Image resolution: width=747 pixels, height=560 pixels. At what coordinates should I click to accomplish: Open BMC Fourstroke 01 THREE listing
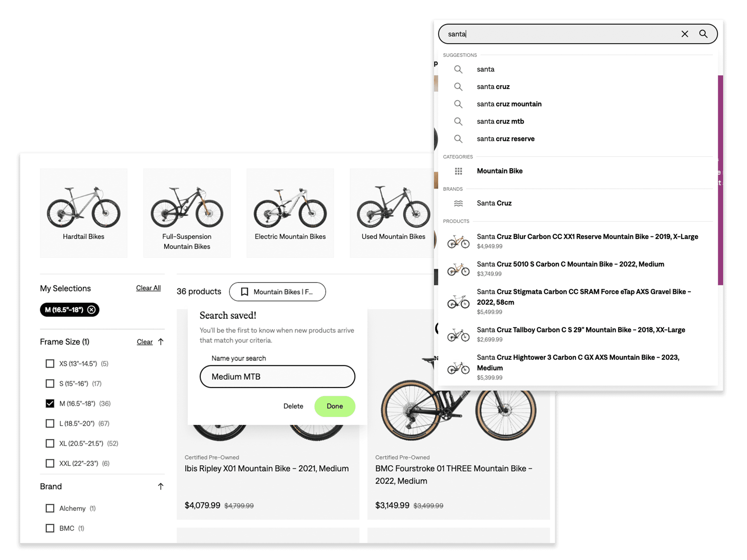click(x=454, y=475)
